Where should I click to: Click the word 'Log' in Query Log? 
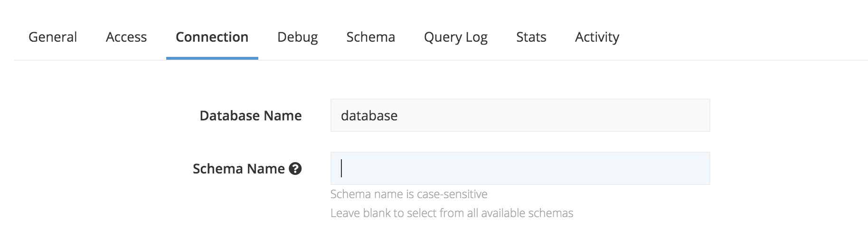point(476,38)
